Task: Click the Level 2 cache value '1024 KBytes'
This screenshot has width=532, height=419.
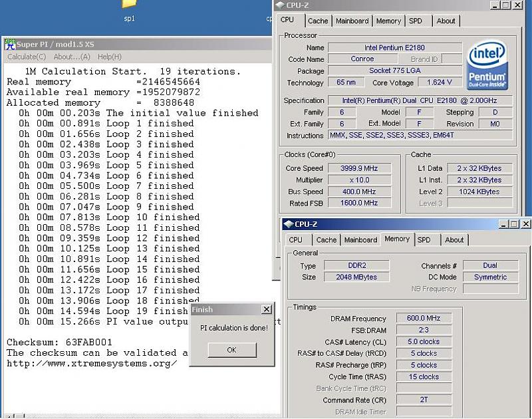Action: click(x=479, y=192)
